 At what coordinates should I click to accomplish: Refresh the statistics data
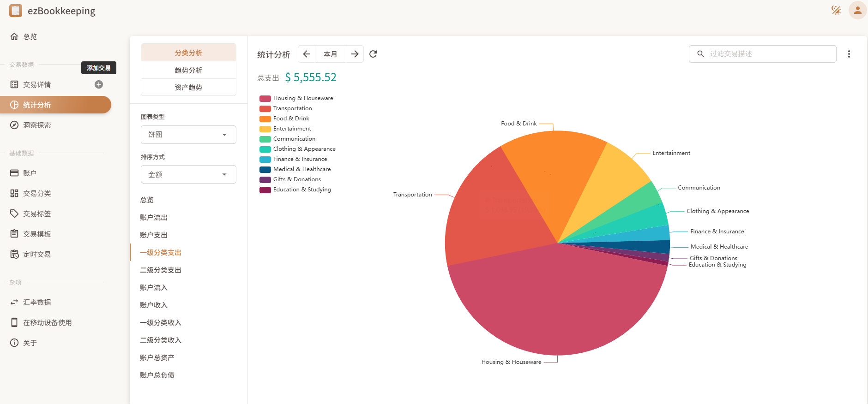(x=373, y=54)
